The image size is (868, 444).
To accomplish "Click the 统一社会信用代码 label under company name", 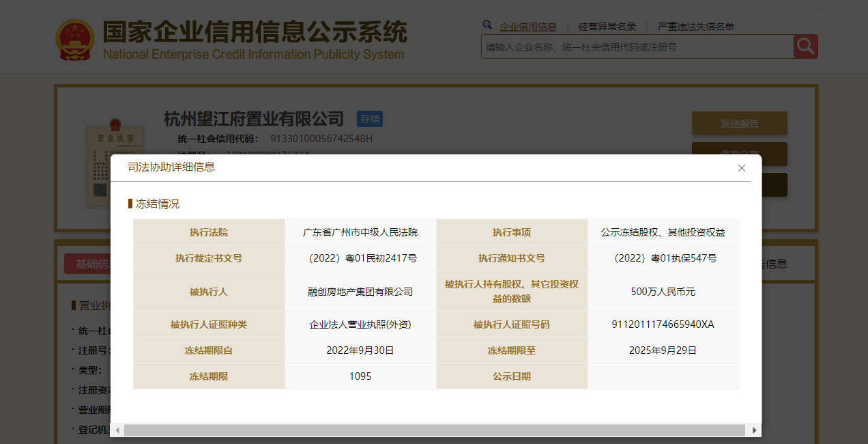I will pos(218,139).
